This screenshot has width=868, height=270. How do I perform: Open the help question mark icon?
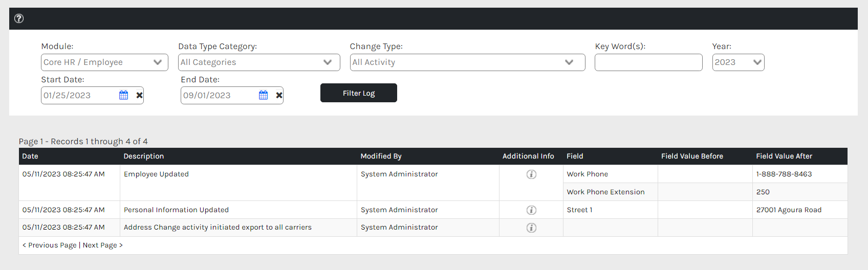pos(19,18)
